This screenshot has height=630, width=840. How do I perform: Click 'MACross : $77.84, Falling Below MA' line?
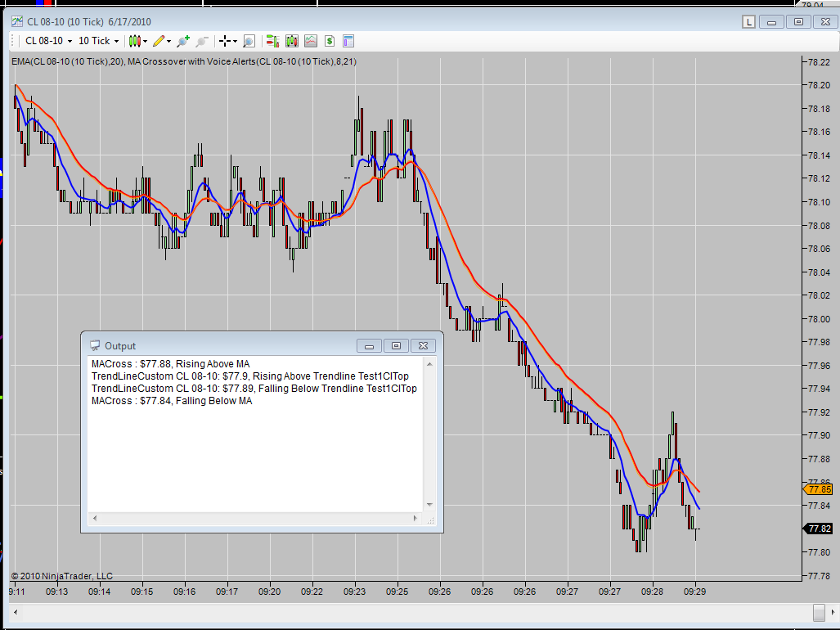point(172,401)
